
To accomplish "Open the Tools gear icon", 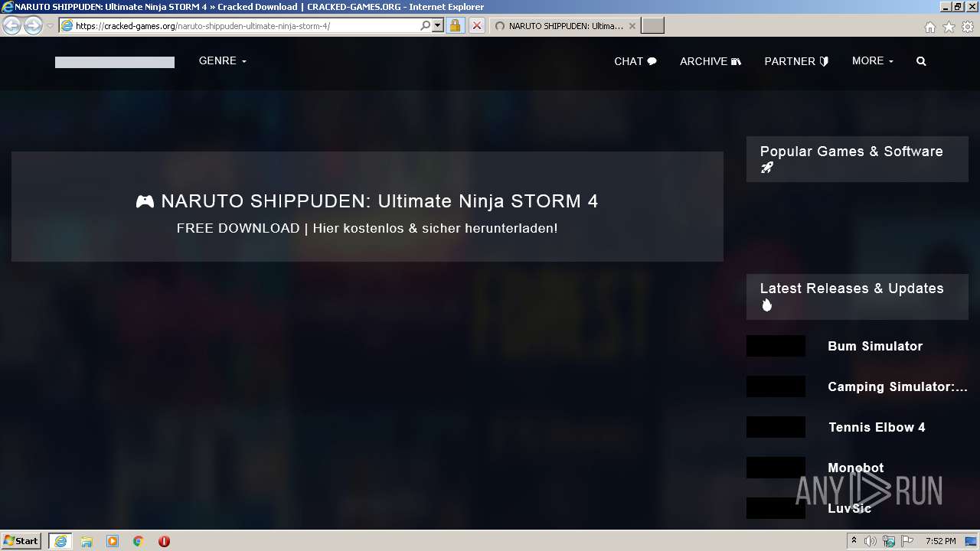I will (x=968, y=27).
